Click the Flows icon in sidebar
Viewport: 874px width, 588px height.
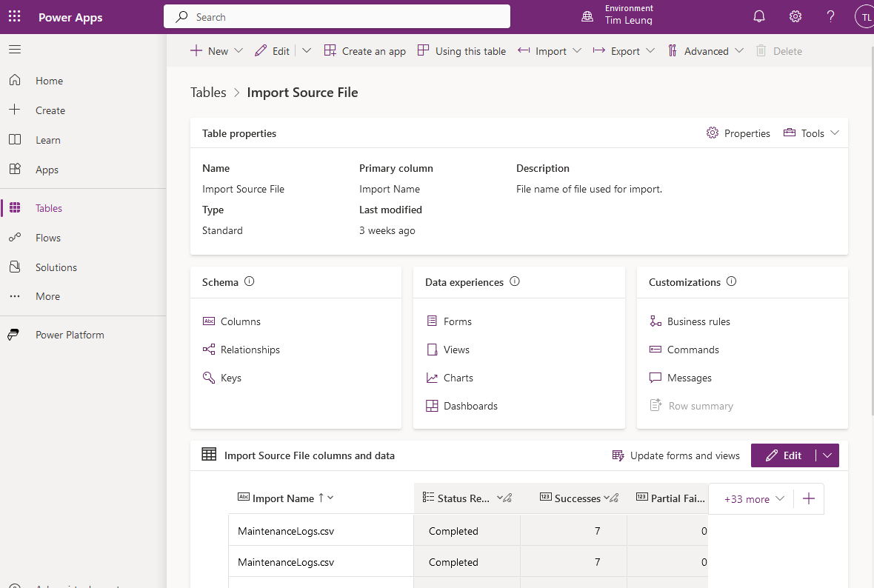coord(15,238)
